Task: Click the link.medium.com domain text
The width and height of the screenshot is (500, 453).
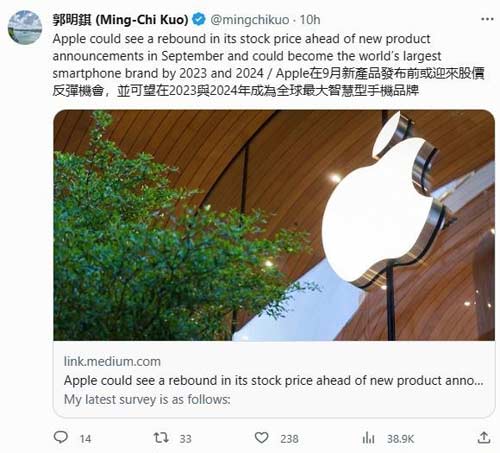Action: pyautogui.click(x=112, y=361)
